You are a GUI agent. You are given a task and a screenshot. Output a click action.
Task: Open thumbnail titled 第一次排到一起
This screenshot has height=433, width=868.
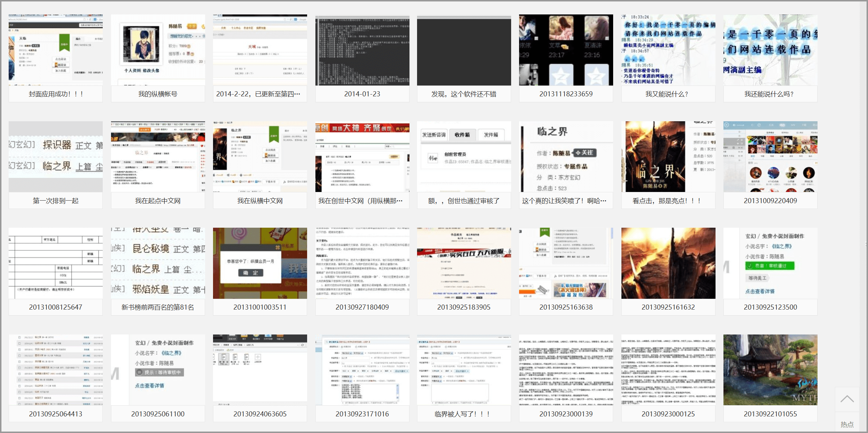pyautogui.click(x=56, y=157)
